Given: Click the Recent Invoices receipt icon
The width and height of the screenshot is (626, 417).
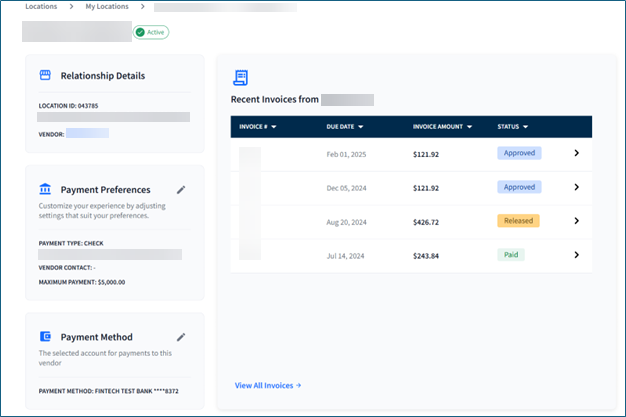Looking at the screenshot, I should [240, 77].
